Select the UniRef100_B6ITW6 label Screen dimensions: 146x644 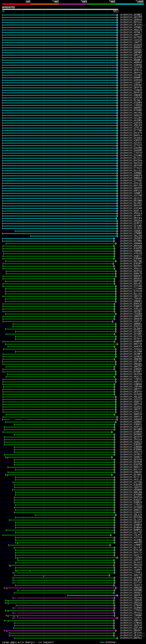click(x=131, y=261)
